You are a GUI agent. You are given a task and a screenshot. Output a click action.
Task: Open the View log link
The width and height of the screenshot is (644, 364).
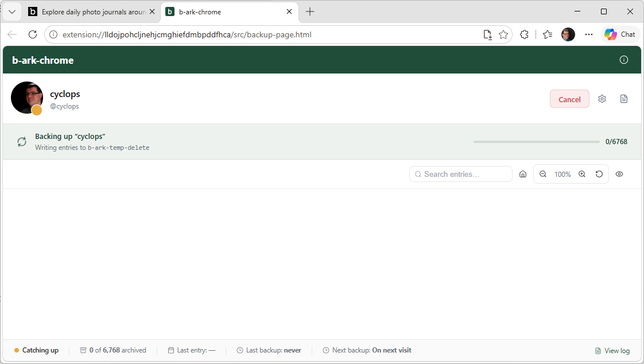[612, 350]
